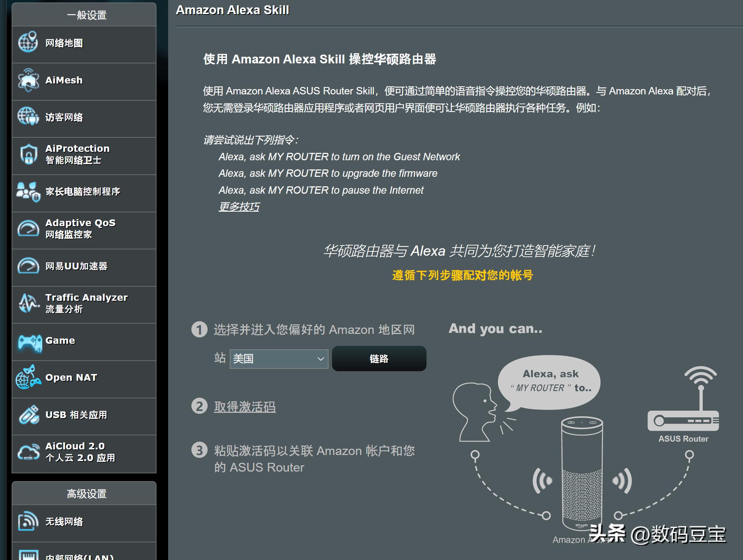Viewport: 743px width, 560px height.
Task: Open AiProtection 智能网络卫士
Action: [x=77, y=154]
